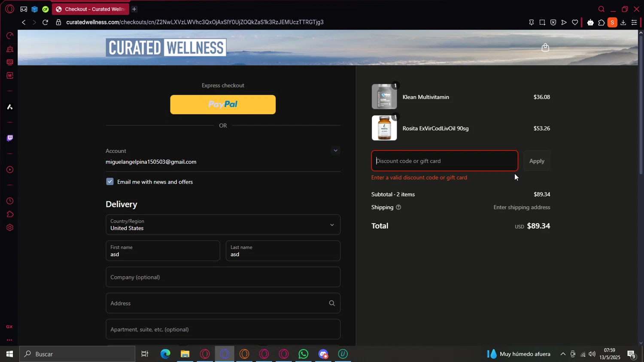Click the Rosita ExVirCodLivOil product thumbnail
Image resolution: width=644 pixels, height=362 pixels.
tap(384, 128)
